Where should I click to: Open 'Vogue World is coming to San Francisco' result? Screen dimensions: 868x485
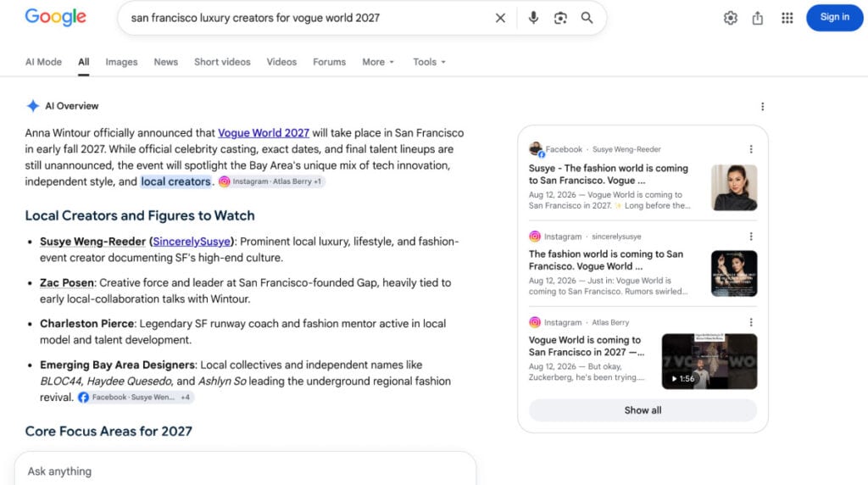[x=587, y=346]
